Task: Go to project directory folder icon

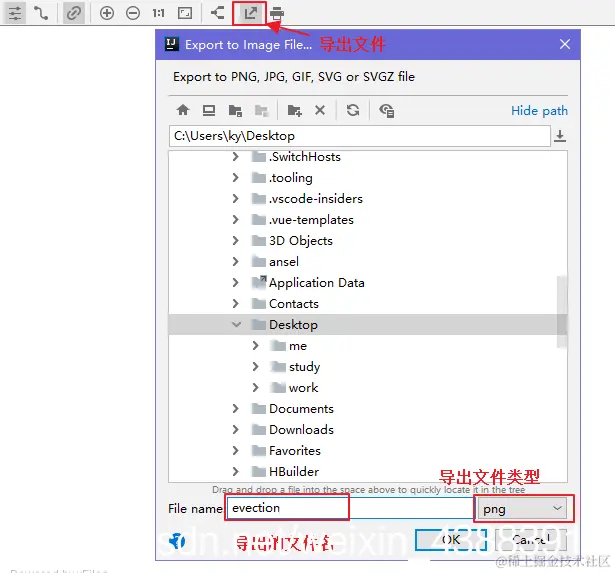Action: coord(235,111)
